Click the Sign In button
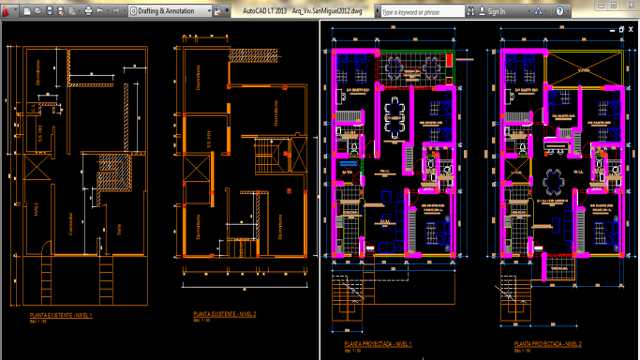The image size is (640, 360). [x=492, y=12]
